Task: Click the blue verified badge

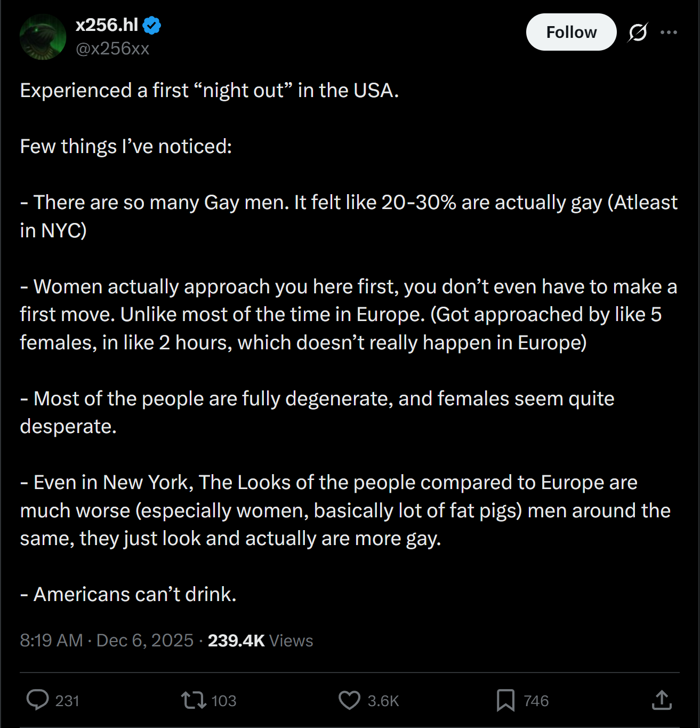Action: click(152, 25)
